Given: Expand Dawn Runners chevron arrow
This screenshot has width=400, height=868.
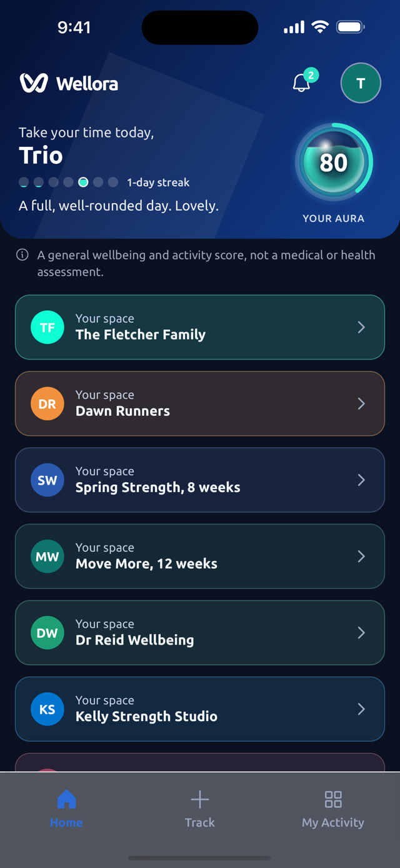Looking at the screenshot, I should [x=361, y=403].
